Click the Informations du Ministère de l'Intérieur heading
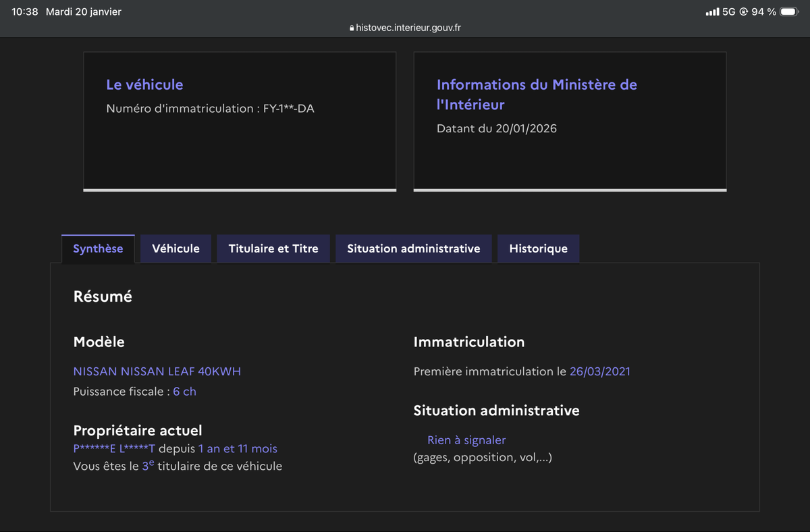 point(537,95)
